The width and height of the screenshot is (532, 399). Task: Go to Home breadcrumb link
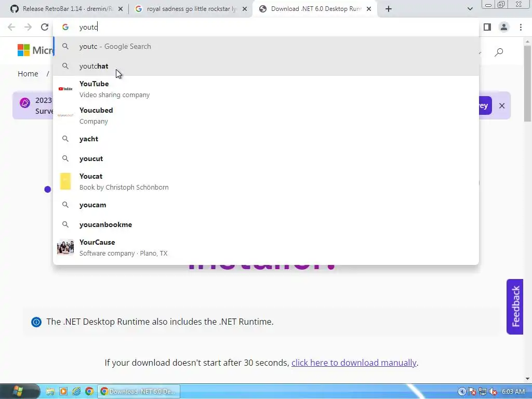point(28,74)
